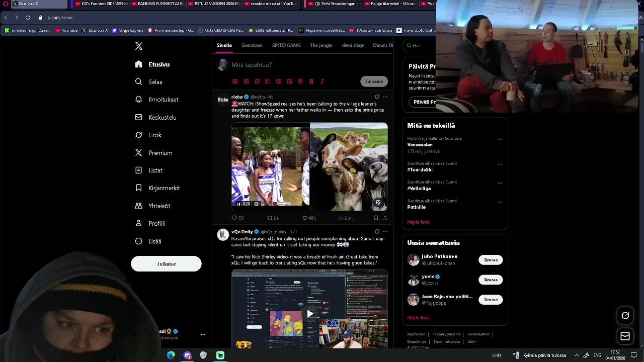Bookmark richo's post

click(x=376, y=218)
